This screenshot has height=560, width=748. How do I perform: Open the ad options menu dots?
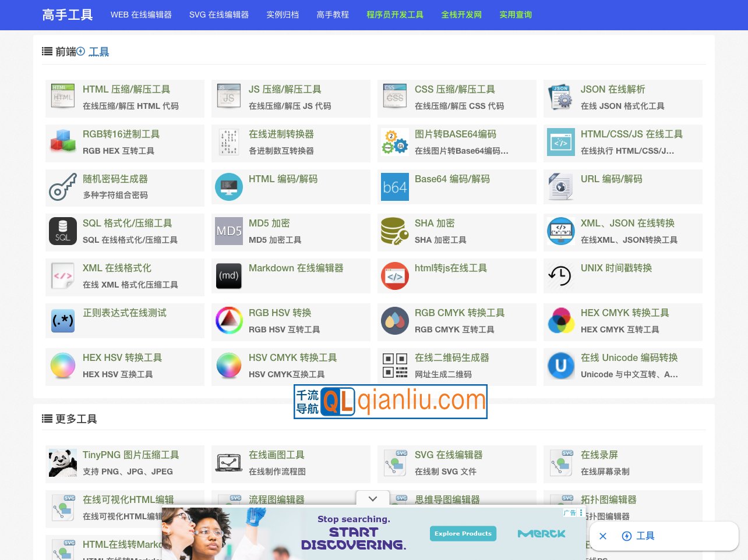(581, 513)
